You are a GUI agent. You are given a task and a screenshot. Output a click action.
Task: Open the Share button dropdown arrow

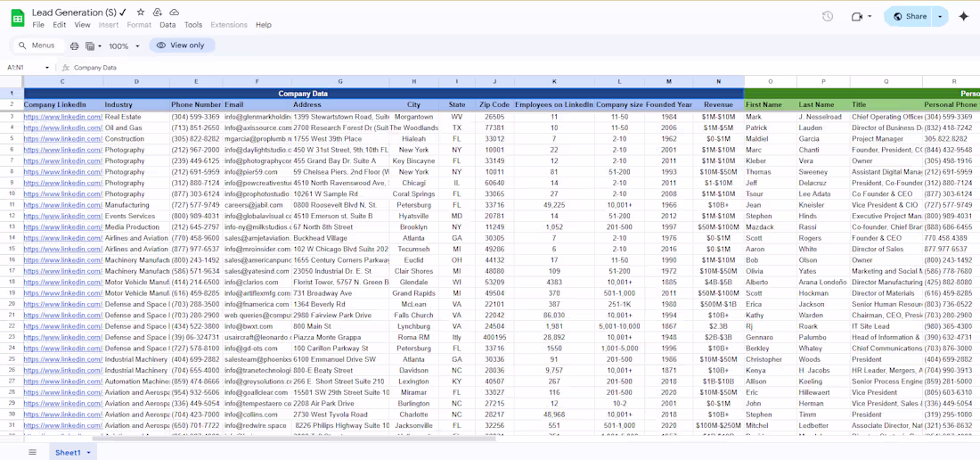pyautogui.click(x=940, y=16)
